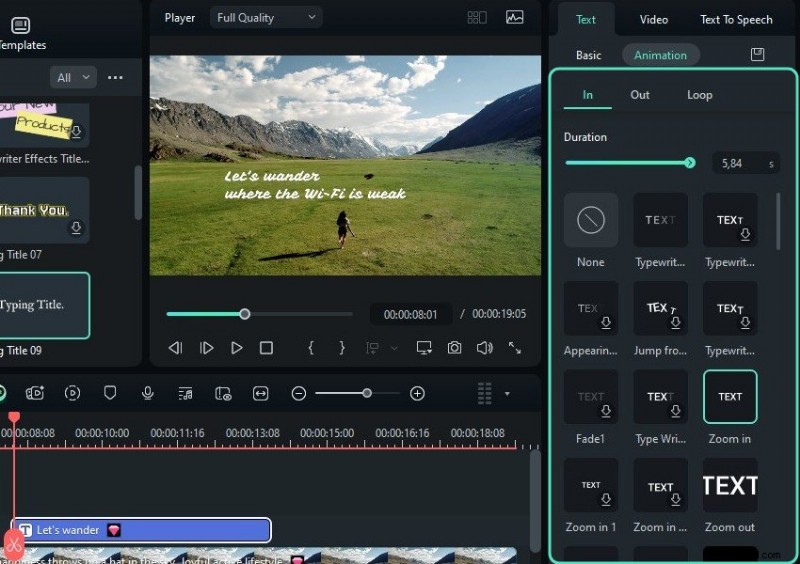Image resolution: width=800 pixels, height=564 pixels.
Task: Download the Products sticky note template
Action: [76, 132]
